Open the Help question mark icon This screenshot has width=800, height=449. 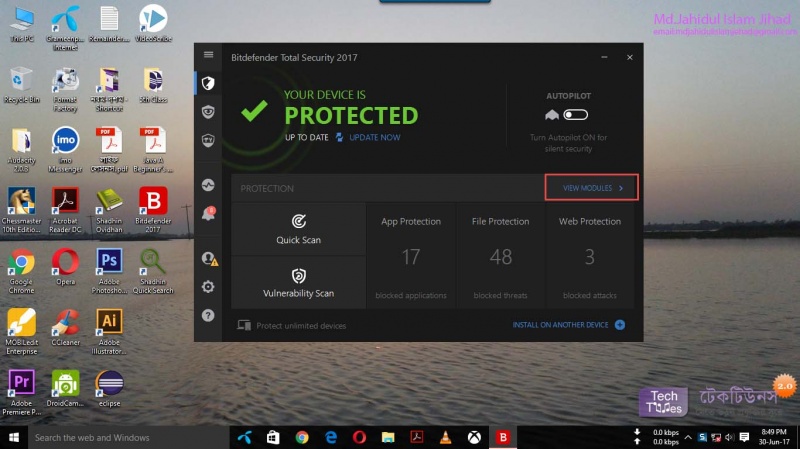pyautogui.click(x=208, y=315)
